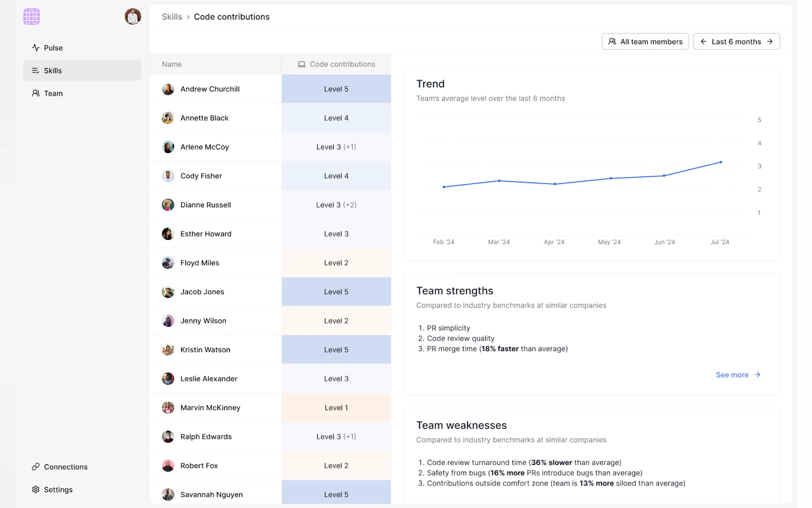
Task: Navigate to Skills breadcrumb link
Action: click(172, 17)
